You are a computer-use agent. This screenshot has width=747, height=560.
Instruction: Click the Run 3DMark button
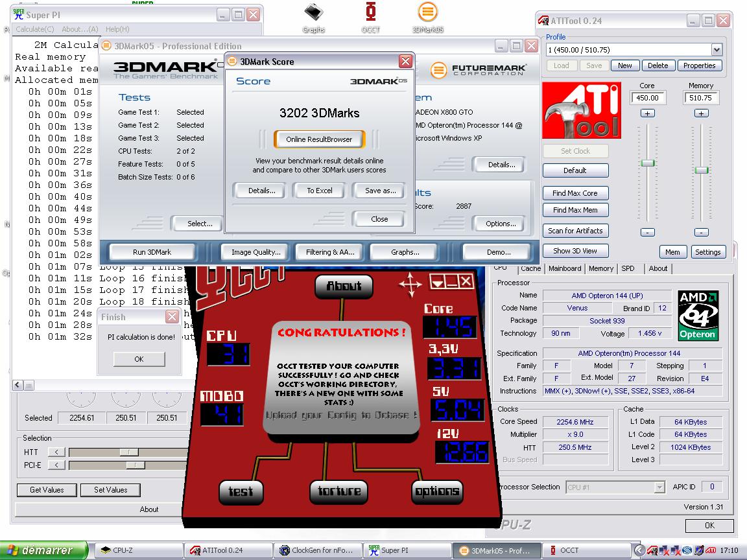(152, 252)
